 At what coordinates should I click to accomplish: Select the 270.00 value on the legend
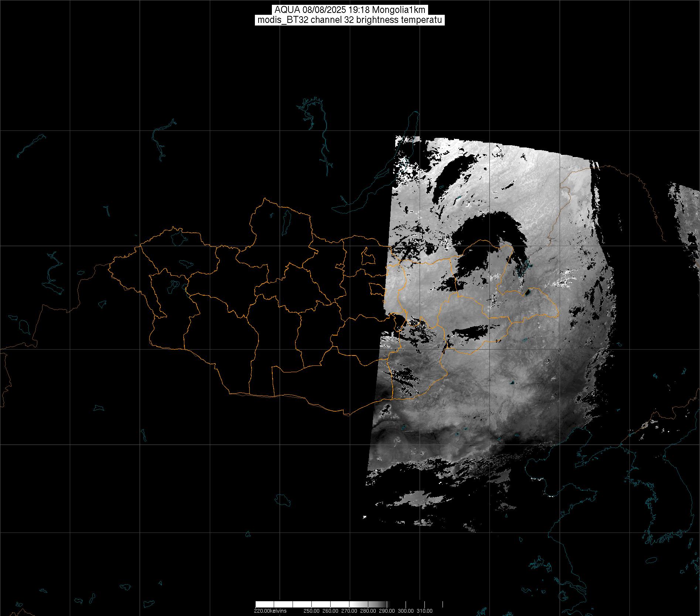click(x=349, y=611)
